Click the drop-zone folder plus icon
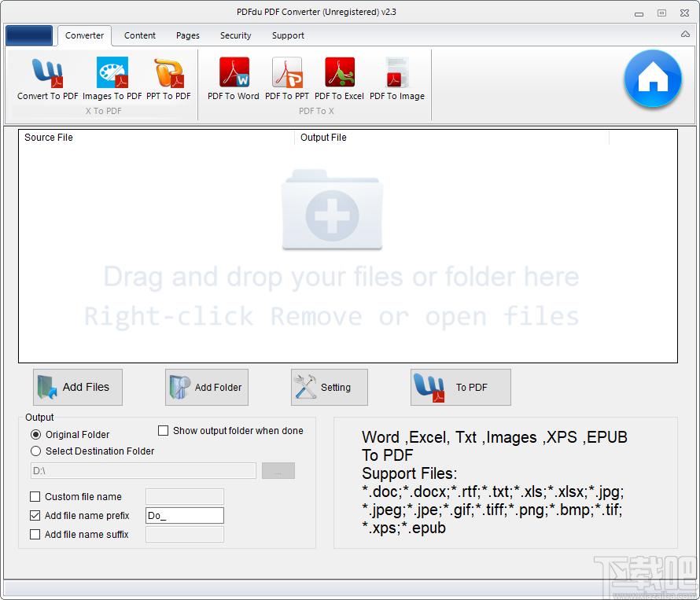This screenshot has width=700, height=600. pyautogui.click(x=332, y=209)
